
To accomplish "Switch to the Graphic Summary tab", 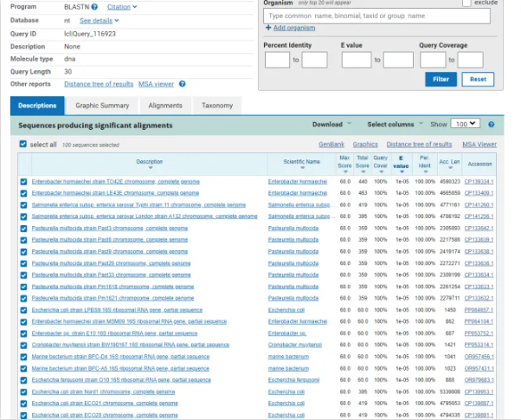I will (102, 106).
